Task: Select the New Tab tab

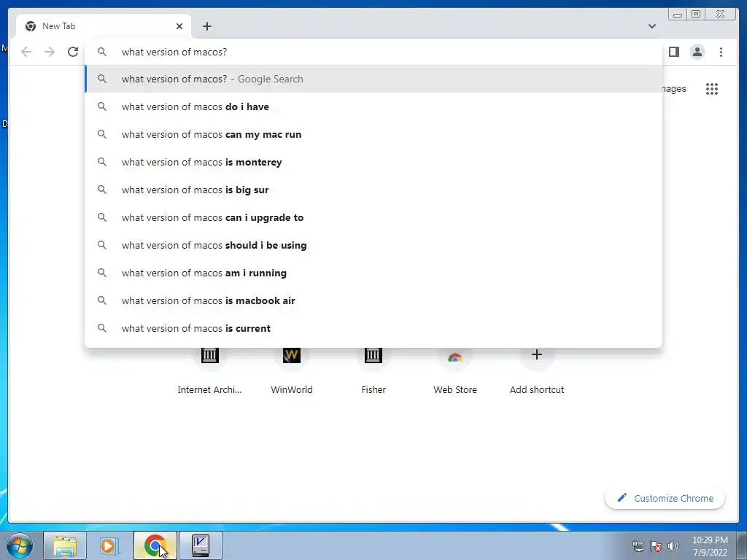Action: [104, 26]
